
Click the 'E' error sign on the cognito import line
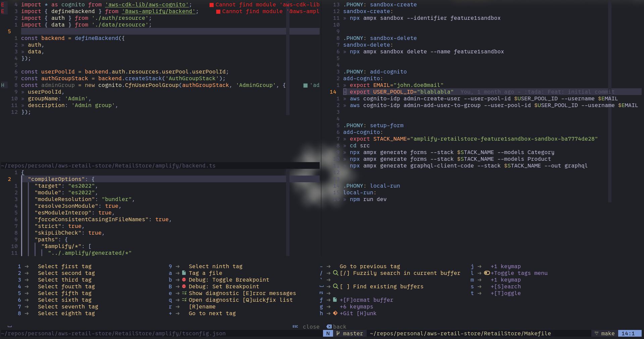[x=3, y=4]
